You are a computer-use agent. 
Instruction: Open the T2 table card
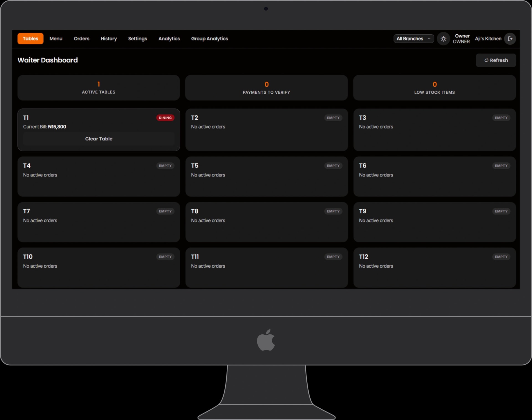pyautogui.click(x=267, y=130)
